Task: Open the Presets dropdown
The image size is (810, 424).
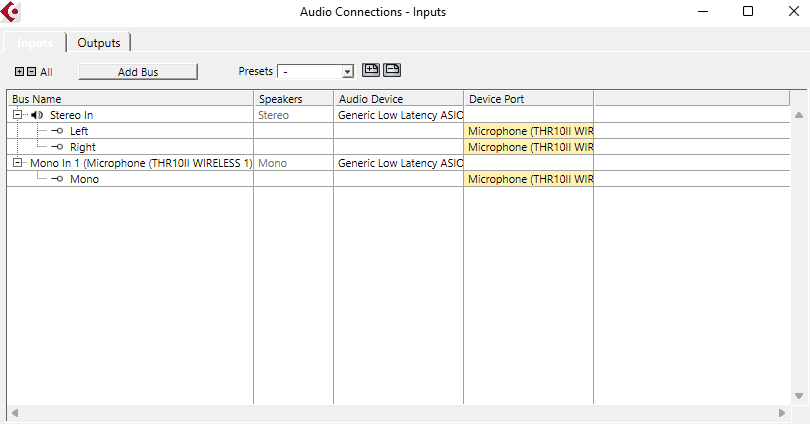Action: (x=348, y=72)
